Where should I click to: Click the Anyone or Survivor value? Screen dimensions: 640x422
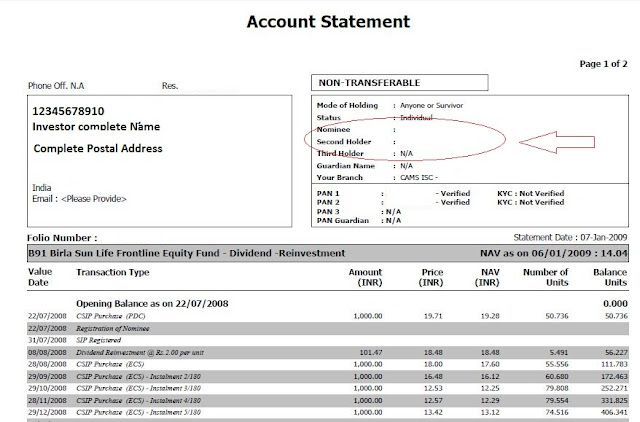coord(431,105)
